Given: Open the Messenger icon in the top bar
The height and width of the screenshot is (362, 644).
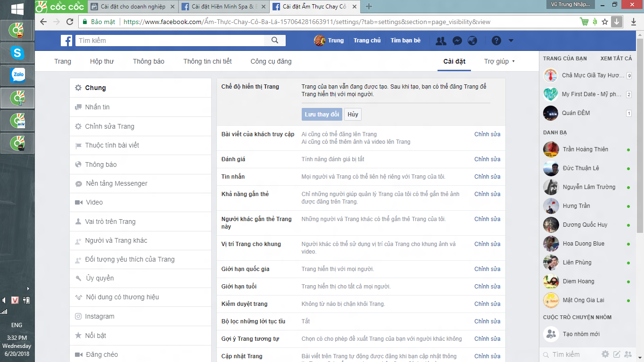Looking at the screenshot, I should point(457,41).
